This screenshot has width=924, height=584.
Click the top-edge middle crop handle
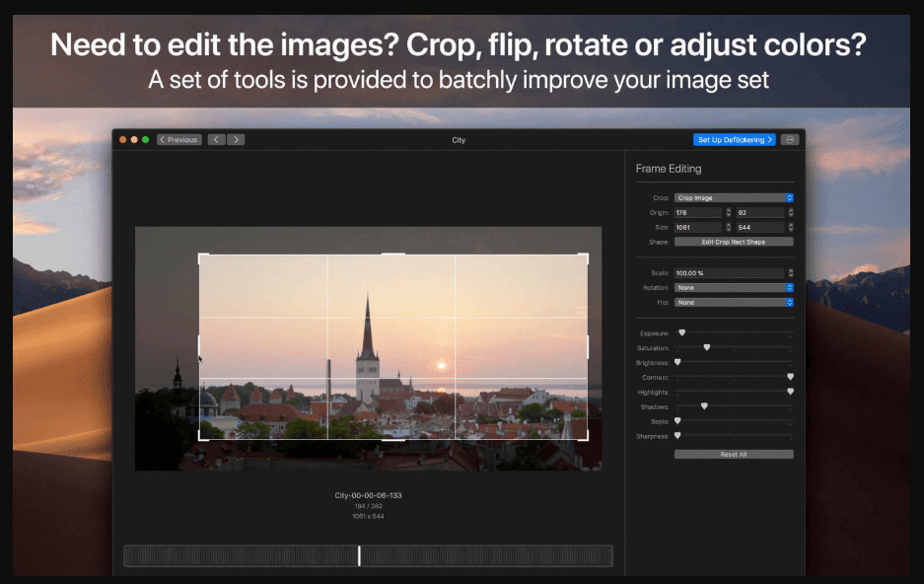point(393,254)
